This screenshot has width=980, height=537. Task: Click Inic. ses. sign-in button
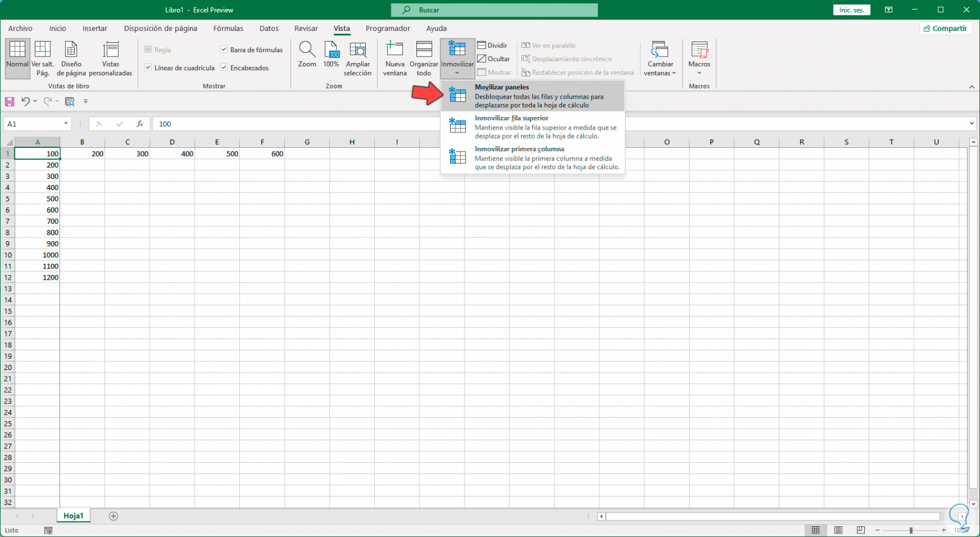coord(852,10)
